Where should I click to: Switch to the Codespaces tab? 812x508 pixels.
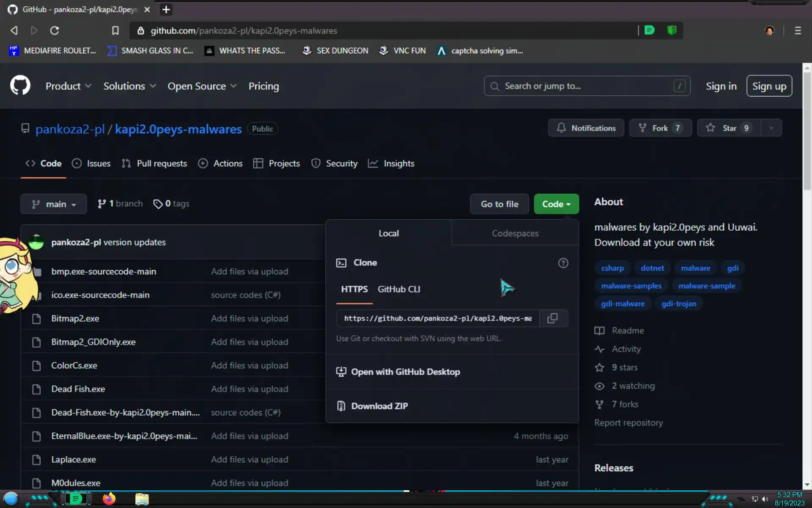pos(515,233)
